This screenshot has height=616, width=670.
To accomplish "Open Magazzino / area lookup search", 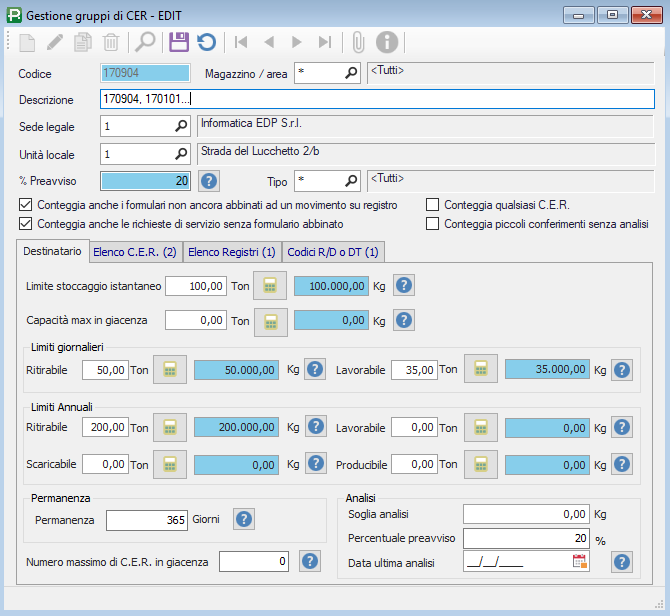I will click(351, 73).
